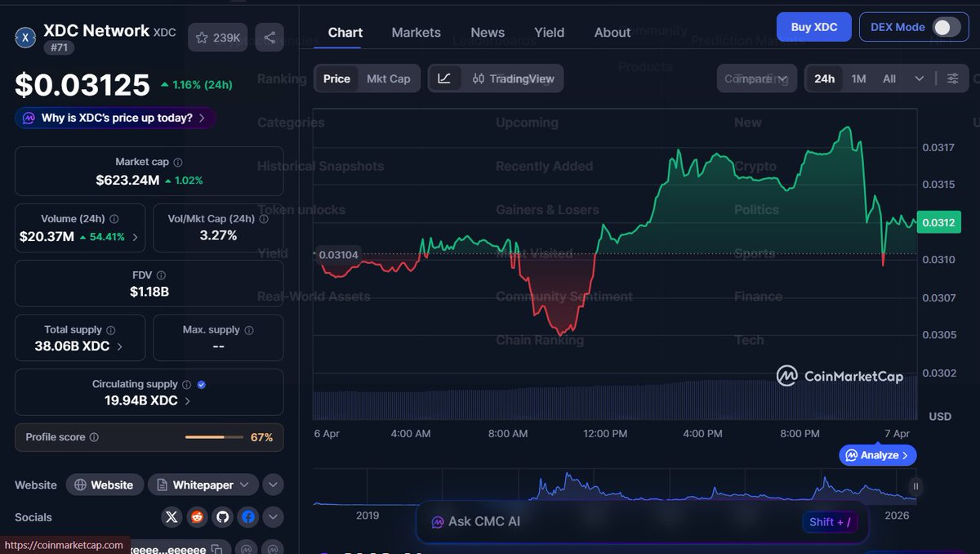Open the GitHub social link
Image resolution: width=980 pixels, height=554 pixels.
(x=222, y=517)
